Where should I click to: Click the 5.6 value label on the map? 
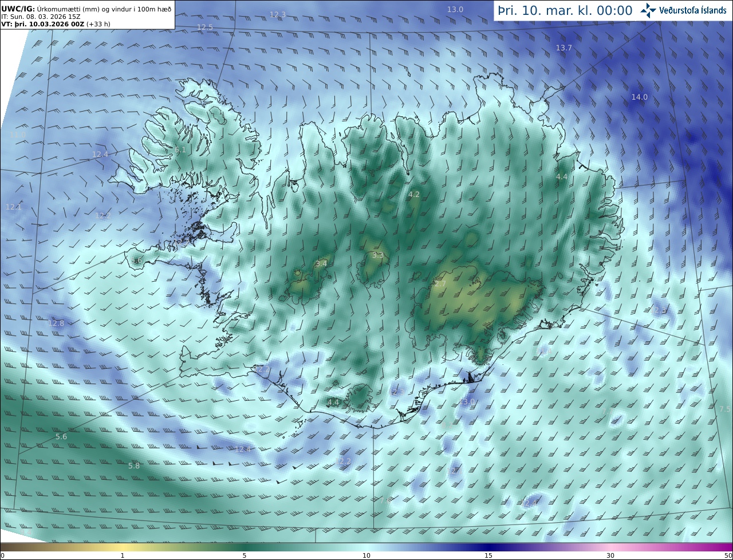coord(61,436)
